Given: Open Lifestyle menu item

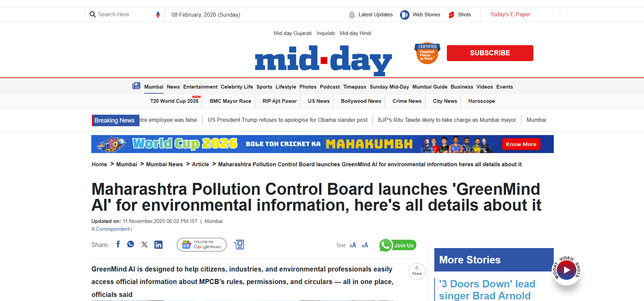Looking at the screenshot, I should 286,87.
